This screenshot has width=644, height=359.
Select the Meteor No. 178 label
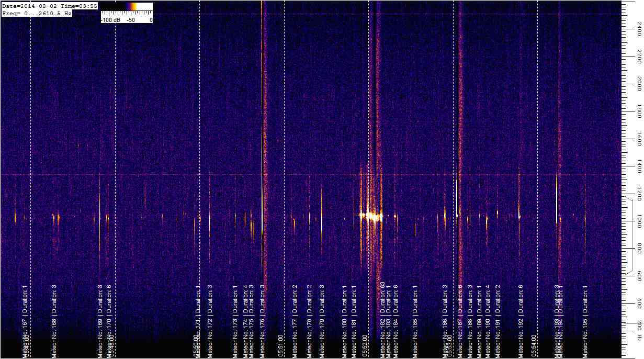309,321
